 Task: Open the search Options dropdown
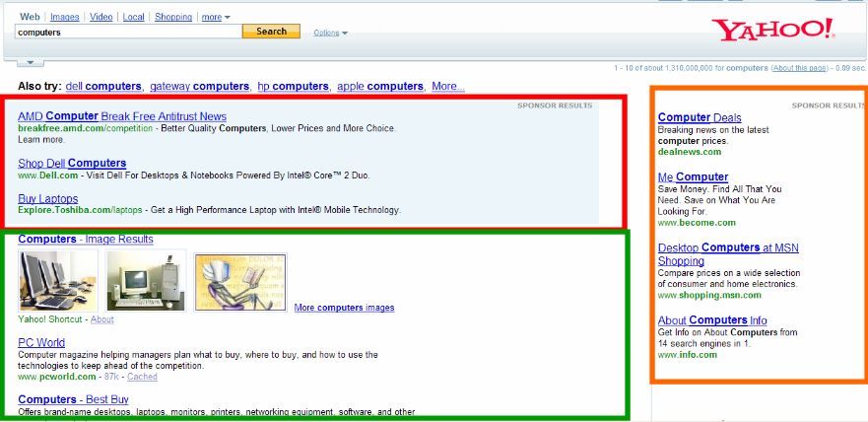(x=330, y=33)
